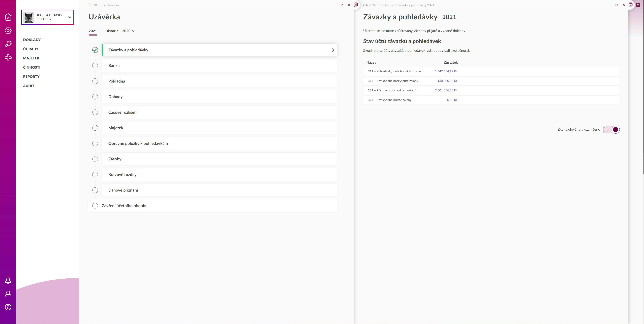Open the Uzávěrka panel in a new window
The image size is (644, 324).
pyautogui.click(x=342, y=5)
